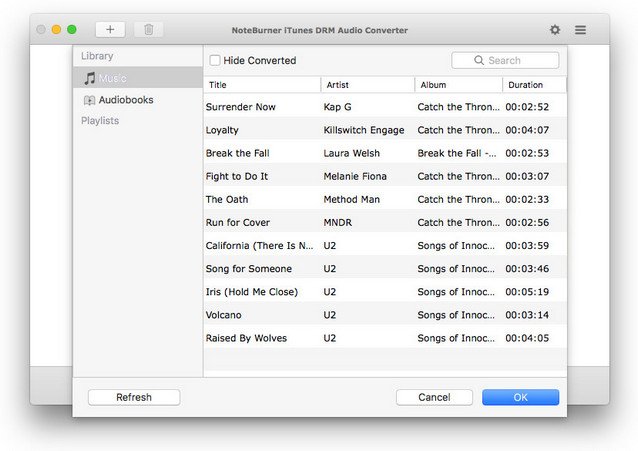Open settings via the gear icon
The image size is (638, 451).
click(555, 30)
